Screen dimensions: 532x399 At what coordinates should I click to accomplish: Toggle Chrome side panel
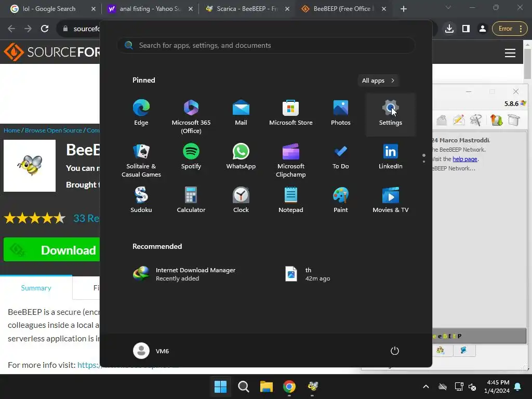[x=466, y=29]
